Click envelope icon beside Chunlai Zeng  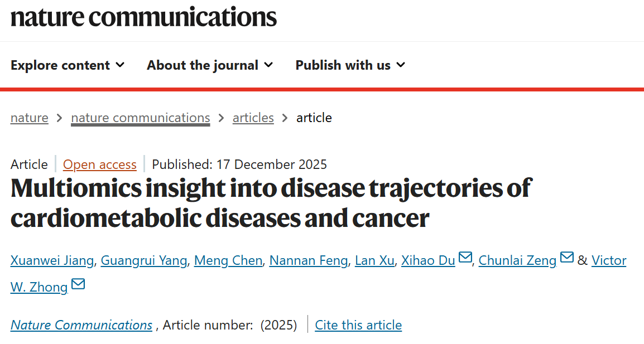point(566,258)
